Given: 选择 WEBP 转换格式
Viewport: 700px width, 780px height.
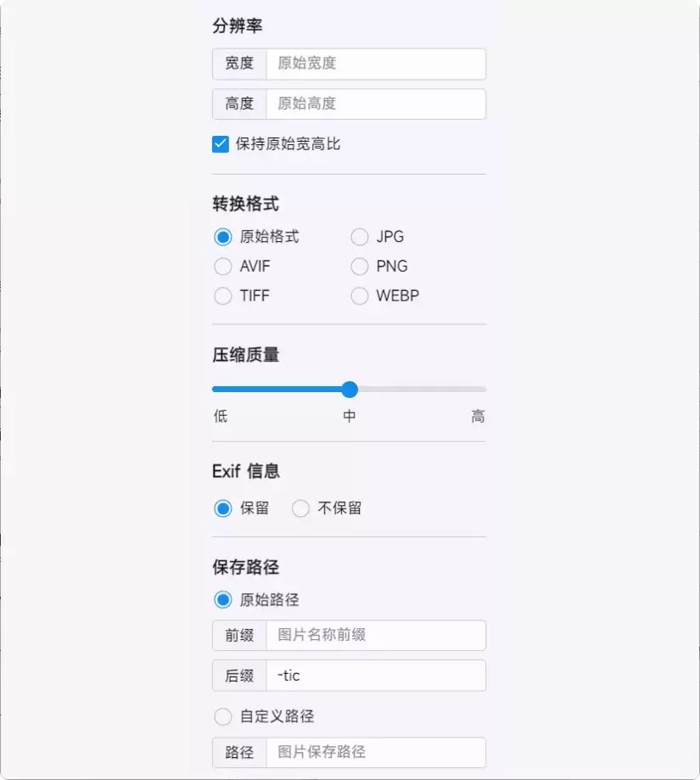Looking at the screenshot, I should tap(359, 296).
